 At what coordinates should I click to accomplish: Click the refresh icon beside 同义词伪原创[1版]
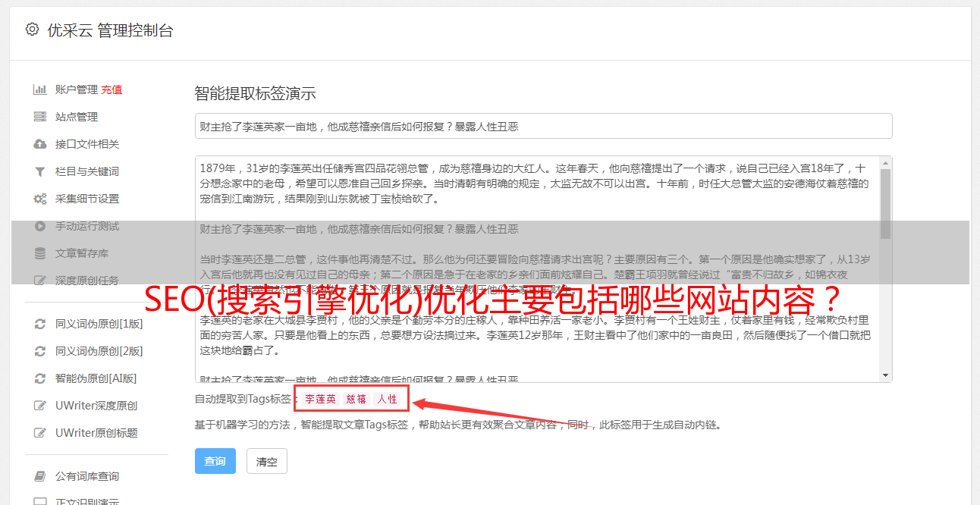click(39, 324)
